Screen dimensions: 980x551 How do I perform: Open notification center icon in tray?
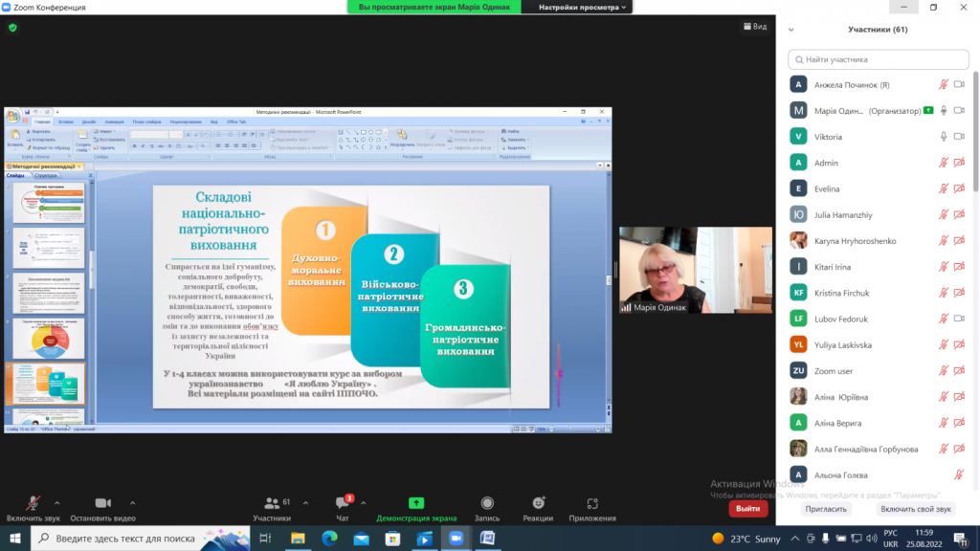(x=961, y=539)
